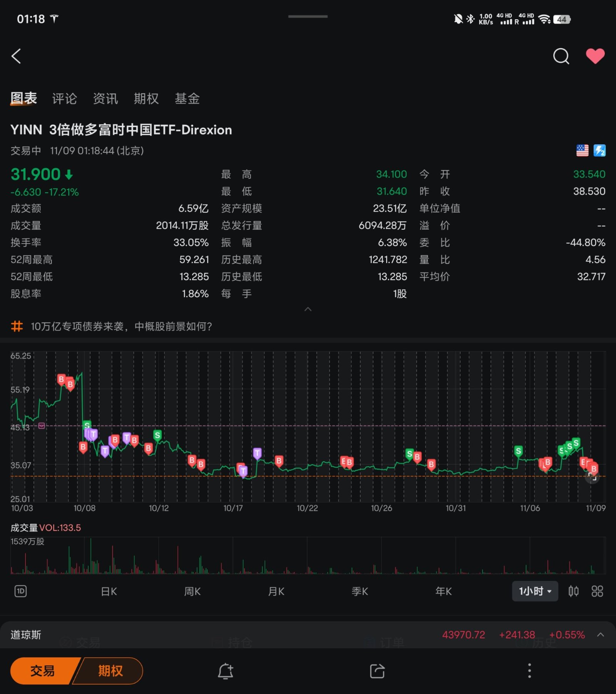The image size is (616, 694).
Task: Open the search magnifier icon
Action: click(x=561, y=56)
